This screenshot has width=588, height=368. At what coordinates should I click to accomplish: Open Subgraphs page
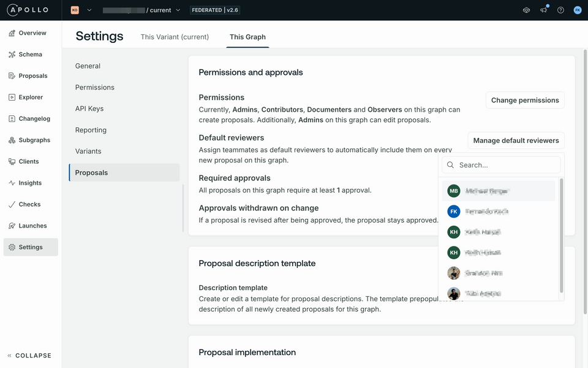click(x=31, y=140)
